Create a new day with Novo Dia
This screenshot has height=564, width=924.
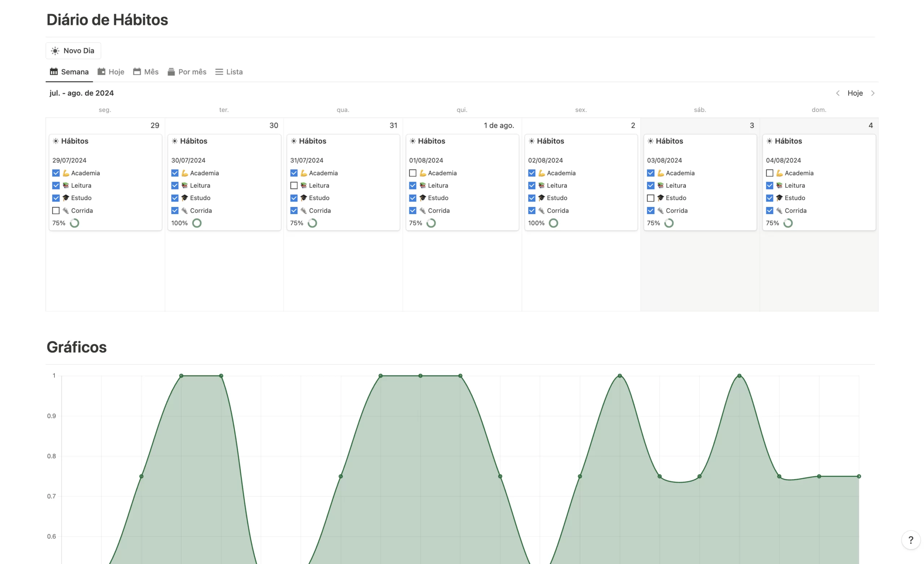point(74,51)
